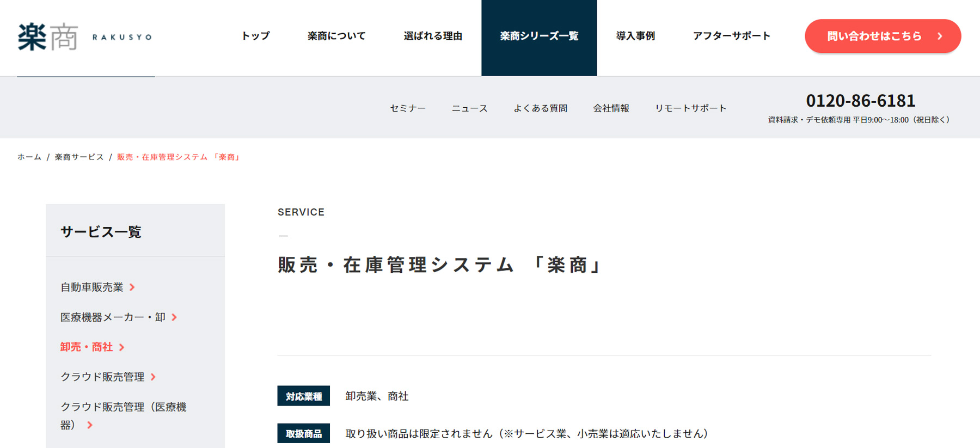
Task: Click the 対応業種 label badge
Action: [x=303, y=396]
